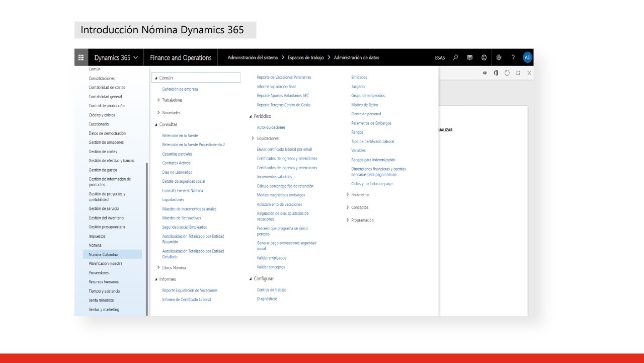644x363 pixels.
Task: Expand the Parámetros group
Action: coord(348,194)
